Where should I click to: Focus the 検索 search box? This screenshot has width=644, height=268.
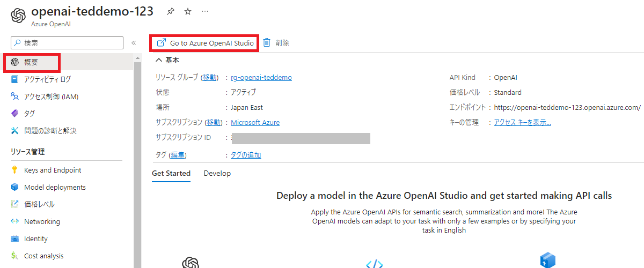click(x=67, y=43)
